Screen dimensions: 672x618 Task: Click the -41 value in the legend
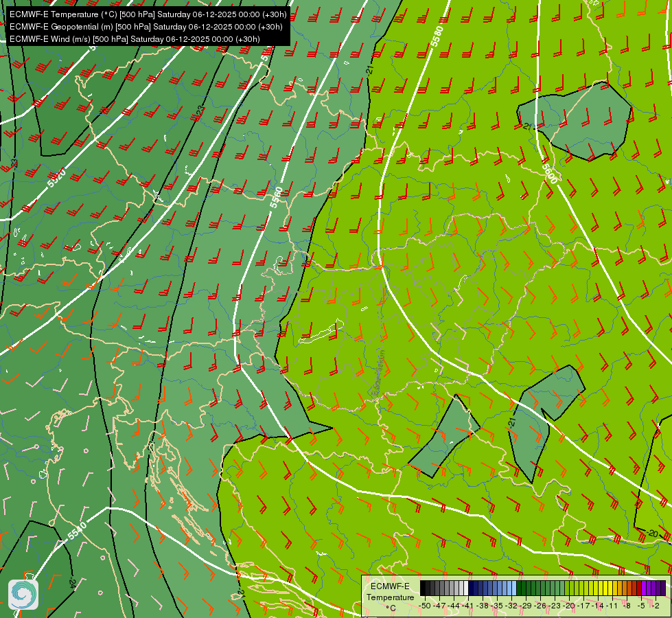tap(468, 606)
